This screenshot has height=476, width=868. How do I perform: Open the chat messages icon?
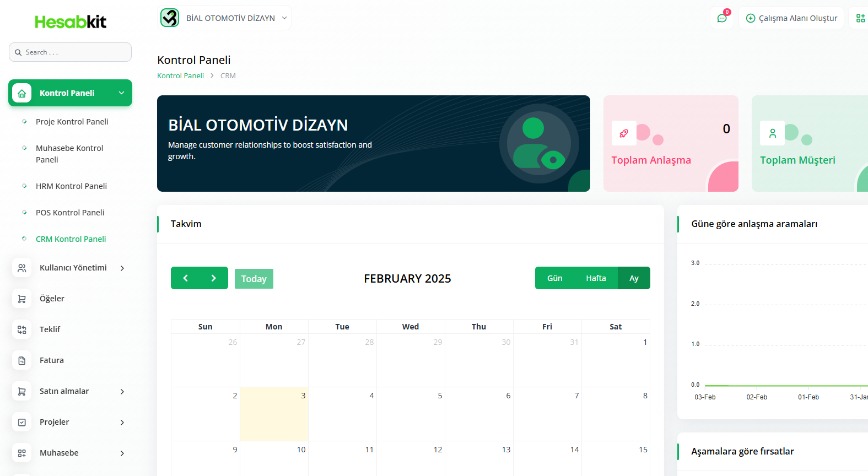(722, 18)
